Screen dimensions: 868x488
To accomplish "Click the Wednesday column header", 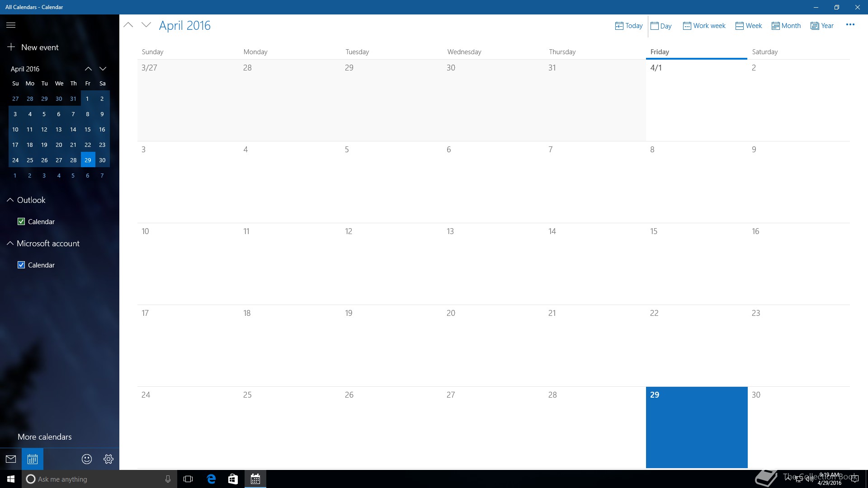I will [464, 52].
